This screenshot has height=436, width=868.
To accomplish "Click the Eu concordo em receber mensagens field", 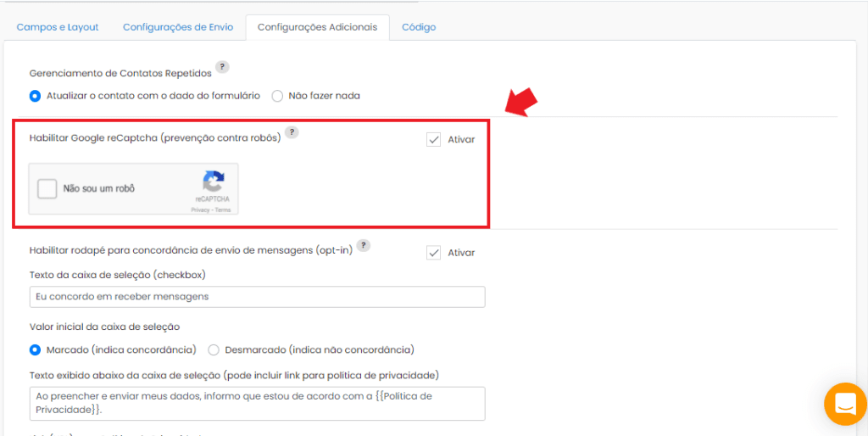I will click(x=258, y=297).
